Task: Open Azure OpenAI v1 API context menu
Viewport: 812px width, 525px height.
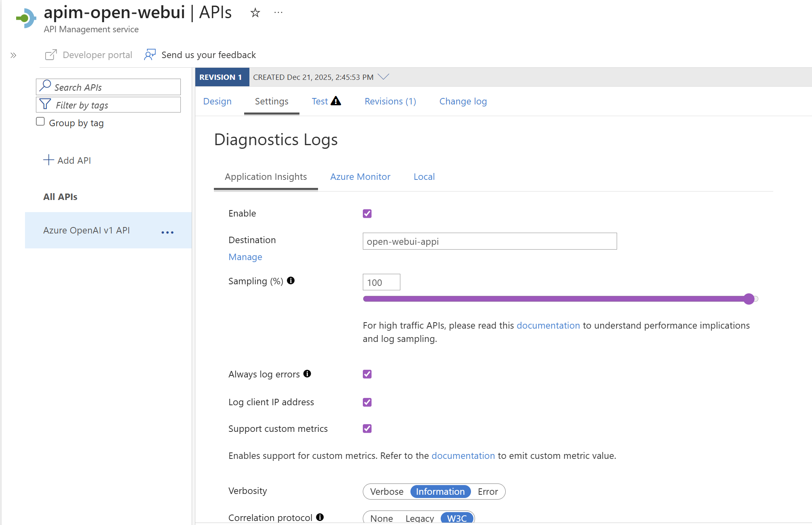Action: 167,232
